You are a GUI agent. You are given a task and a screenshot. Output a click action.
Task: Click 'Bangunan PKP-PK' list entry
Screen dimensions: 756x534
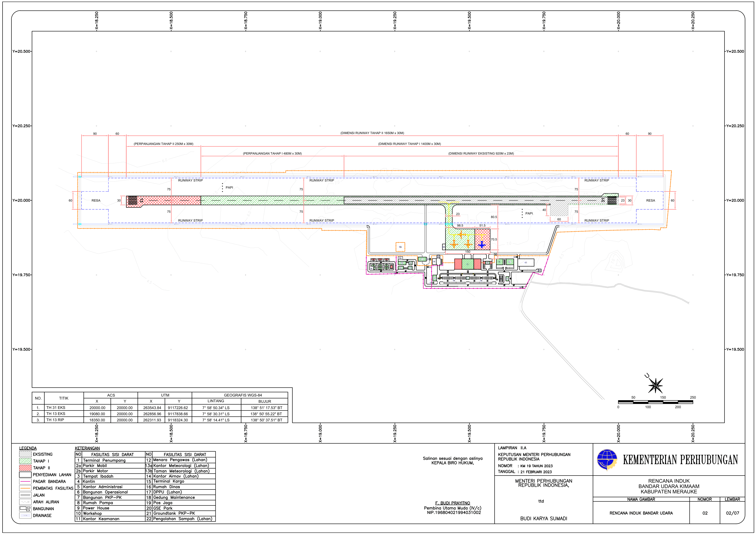pyautogui.click(x=102, y=497)
